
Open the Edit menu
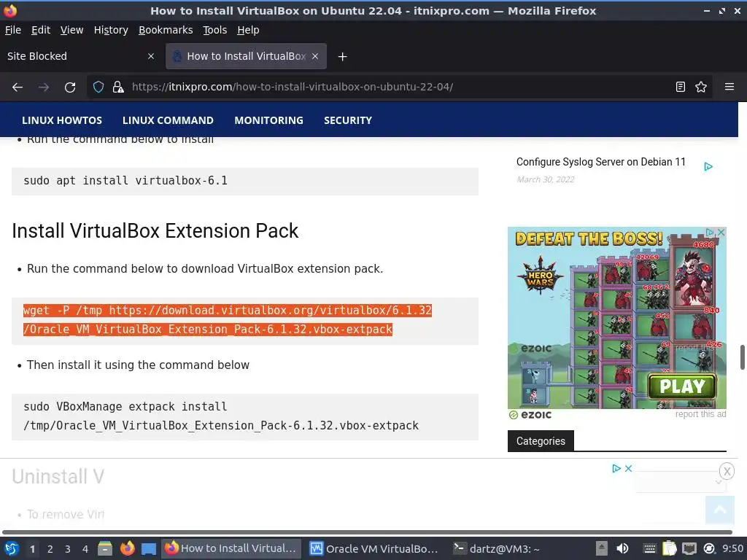click(x=41, y=30)
